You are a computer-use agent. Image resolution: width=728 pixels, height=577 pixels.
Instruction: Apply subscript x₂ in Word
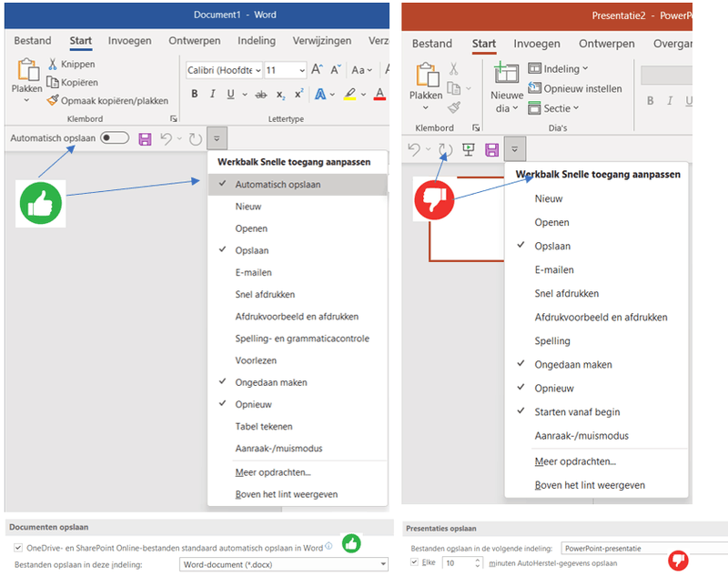coord(281,95)
